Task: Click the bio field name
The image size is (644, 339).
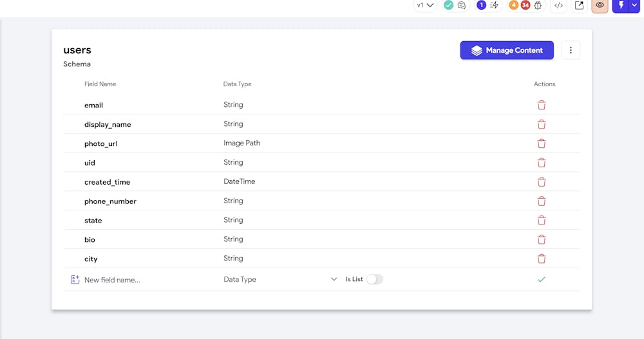Action: (x=90, y=240)
